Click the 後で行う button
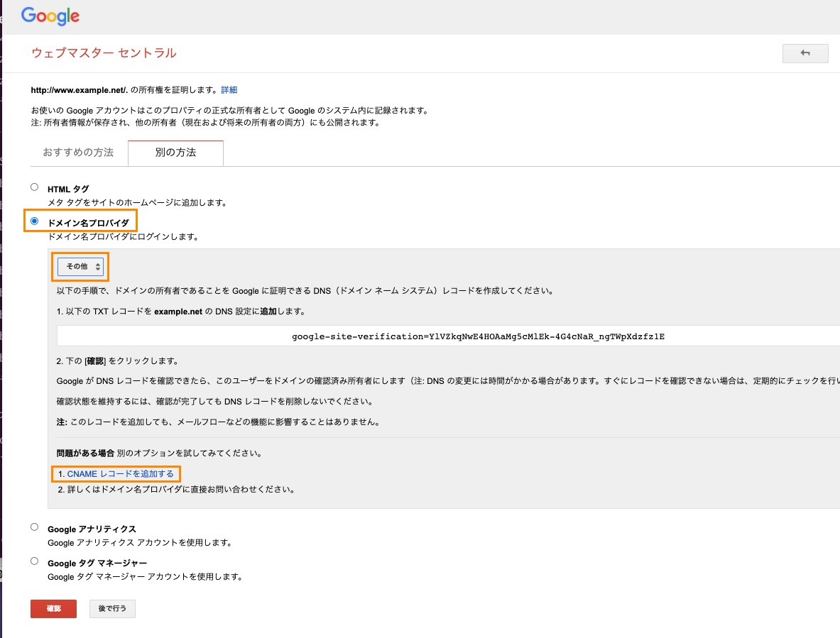Image resolution: width=840 pixels, height=638 pixels. point(112,609)
